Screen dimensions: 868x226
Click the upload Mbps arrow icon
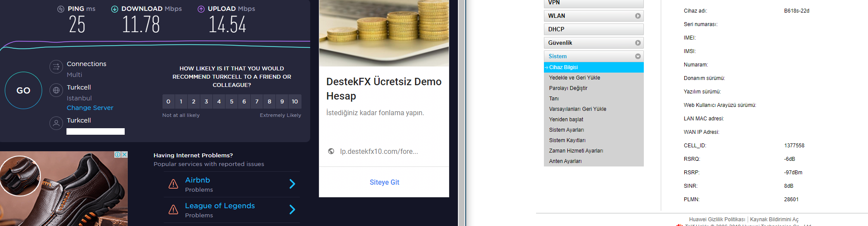coord(201,9)
